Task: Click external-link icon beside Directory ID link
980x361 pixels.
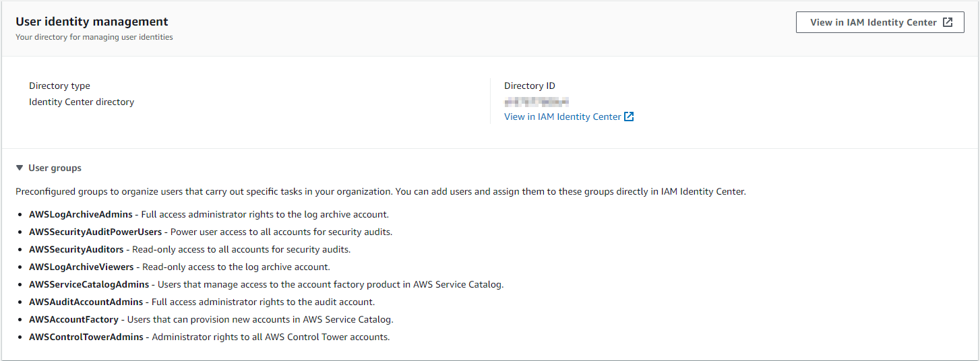Action: tap(629, 117)
